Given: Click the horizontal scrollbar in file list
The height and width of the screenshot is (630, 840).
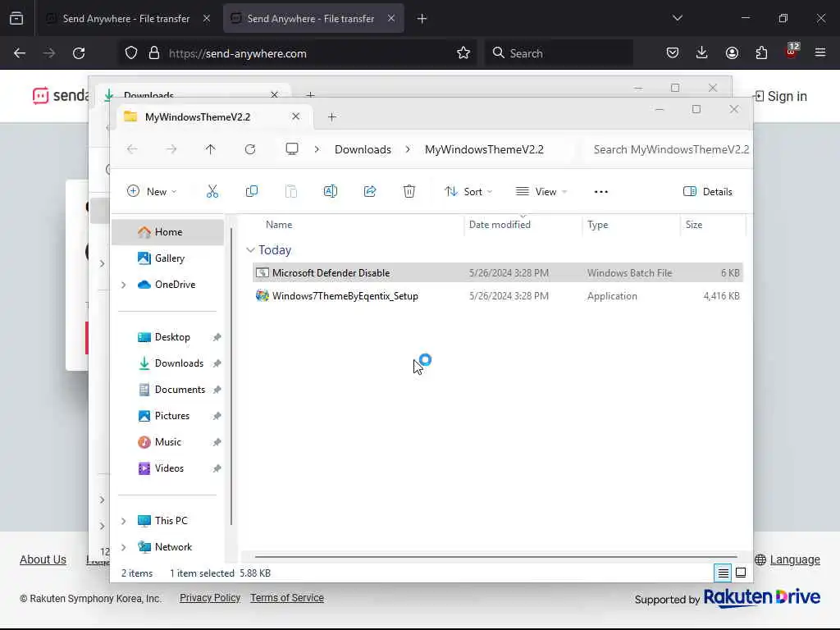Looking at the screenshot, I should click(495, 557).
